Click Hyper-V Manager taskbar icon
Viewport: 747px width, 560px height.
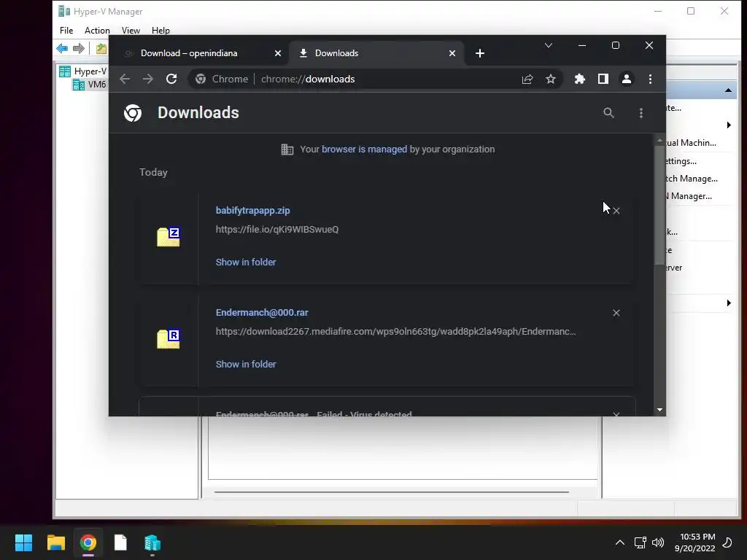152,542
